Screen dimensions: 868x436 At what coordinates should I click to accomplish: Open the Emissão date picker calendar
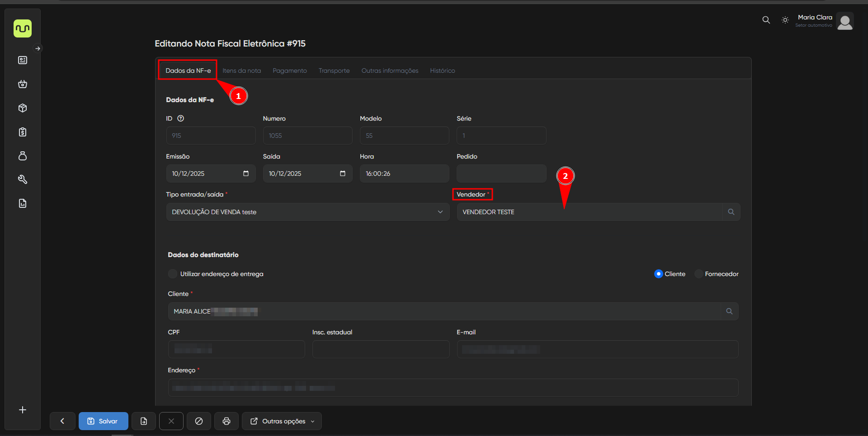point(246,173)
